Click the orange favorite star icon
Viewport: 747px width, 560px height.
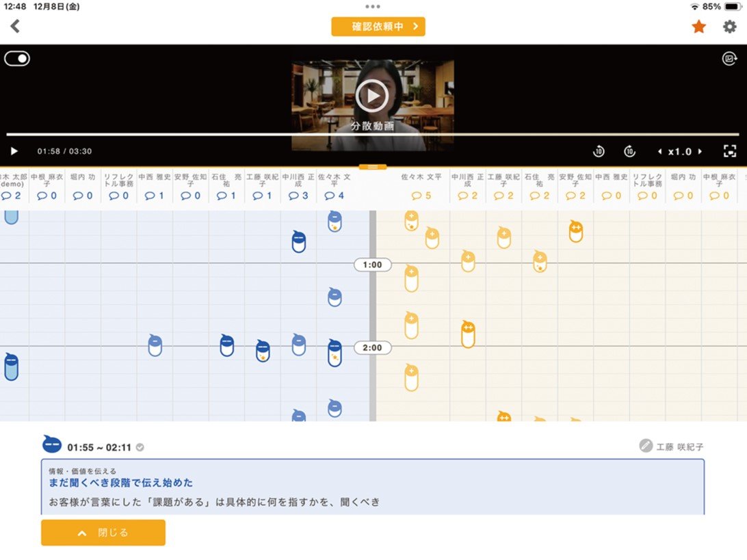698,27
